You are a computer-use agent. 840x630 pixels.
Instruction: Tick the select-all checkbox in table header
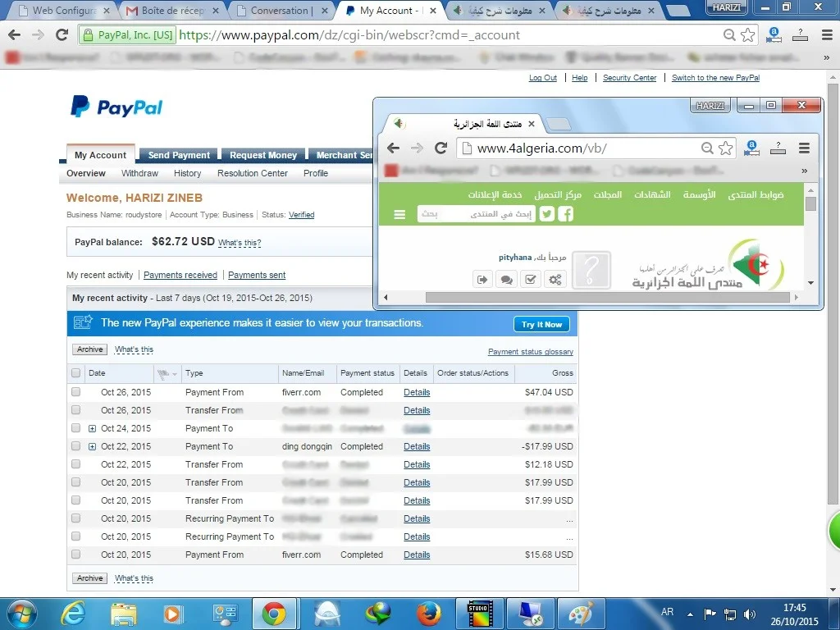coord(76,373)
